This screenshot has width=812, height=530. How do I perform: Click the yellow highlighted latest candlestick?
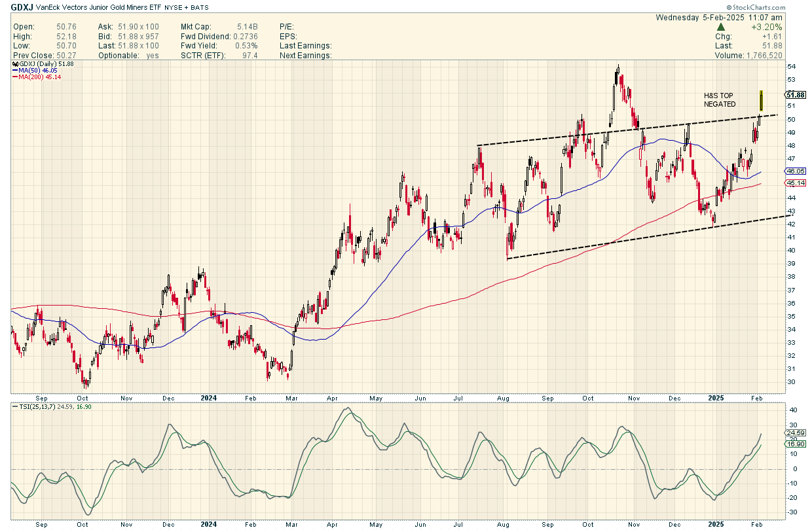pos(761,100)
